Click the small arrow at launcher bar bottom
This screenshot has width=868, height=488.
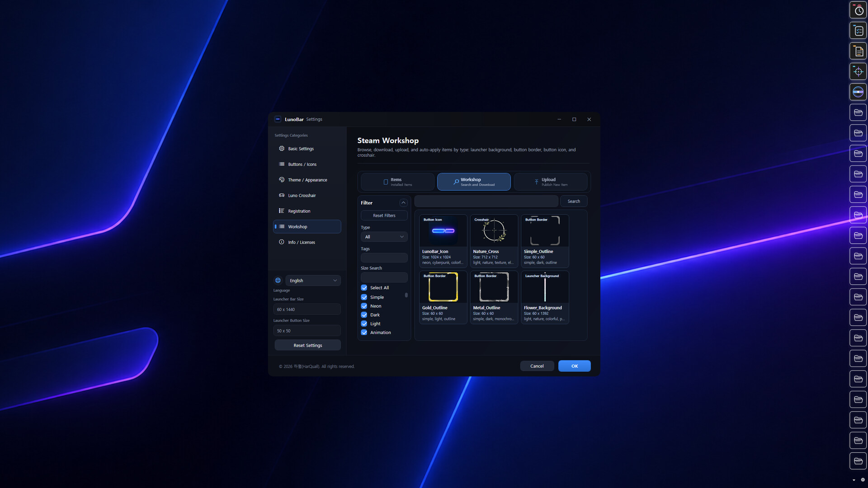click(x=854, y=480)
